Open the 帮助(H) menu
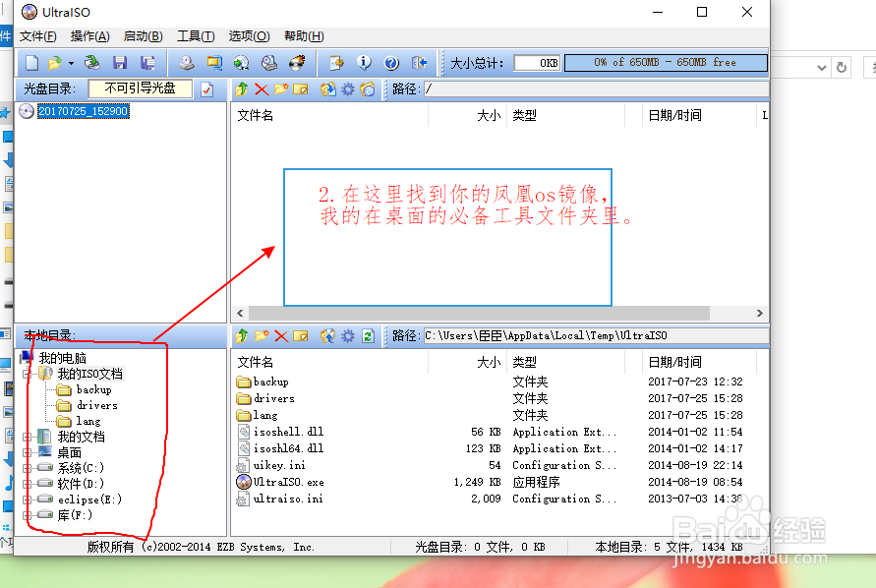This screenshot has width=876, height=588. pos(304,36)
